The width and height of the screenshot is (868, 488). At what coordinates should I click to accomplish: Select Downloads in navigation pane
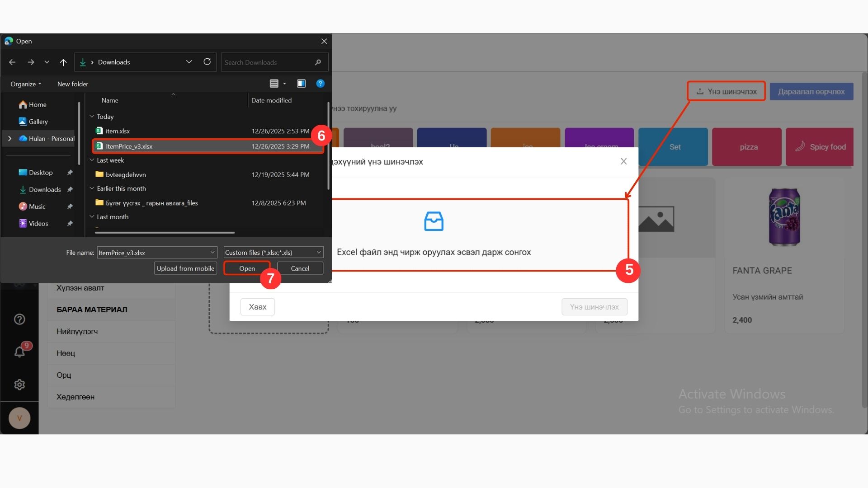tap(44, 190)
